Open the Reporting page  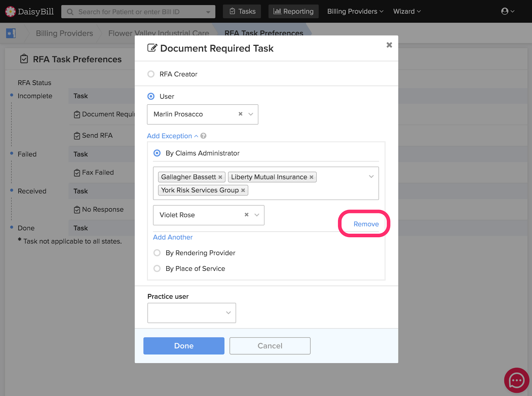click(294, 11)
